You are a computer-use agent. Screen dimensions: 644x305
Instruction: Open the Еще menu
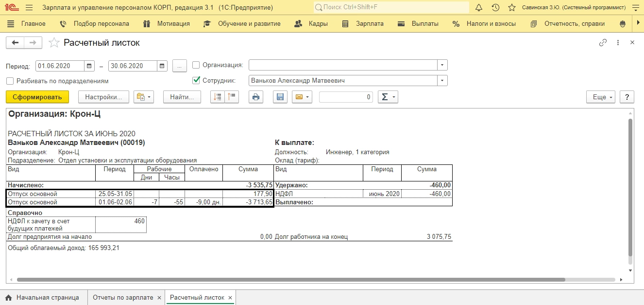[601, 97]
